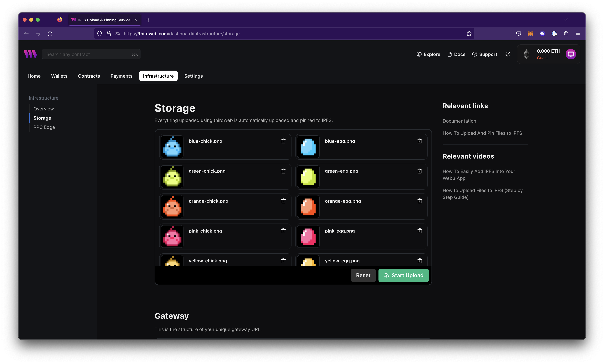Screen dimensions: 604x364
Task: Toggle the light/dark theme sun icon
Action: (508, 54)
